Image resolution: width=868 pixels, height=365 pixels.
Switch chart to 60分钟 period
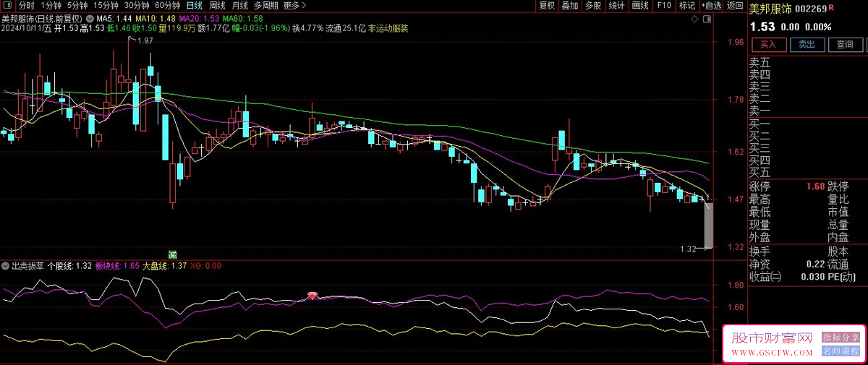click(168, 5)
